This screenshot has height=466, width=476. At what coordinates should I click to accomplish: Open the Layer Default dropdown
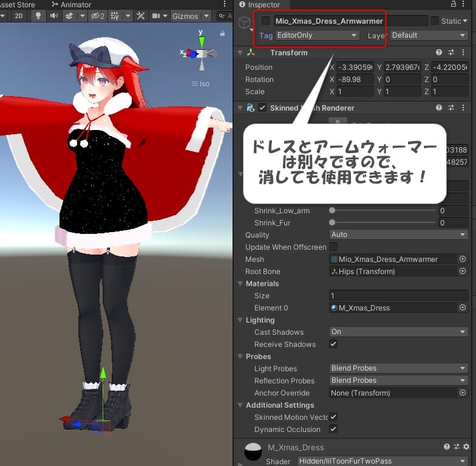429,35
